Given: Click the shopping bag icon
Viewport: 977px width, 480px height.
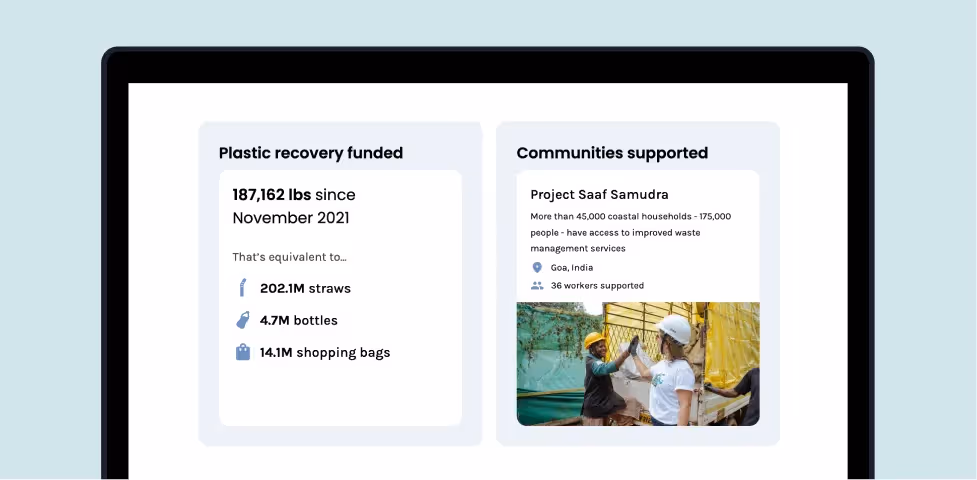Looking at the screenshot, I should click(x=243, y=352).
